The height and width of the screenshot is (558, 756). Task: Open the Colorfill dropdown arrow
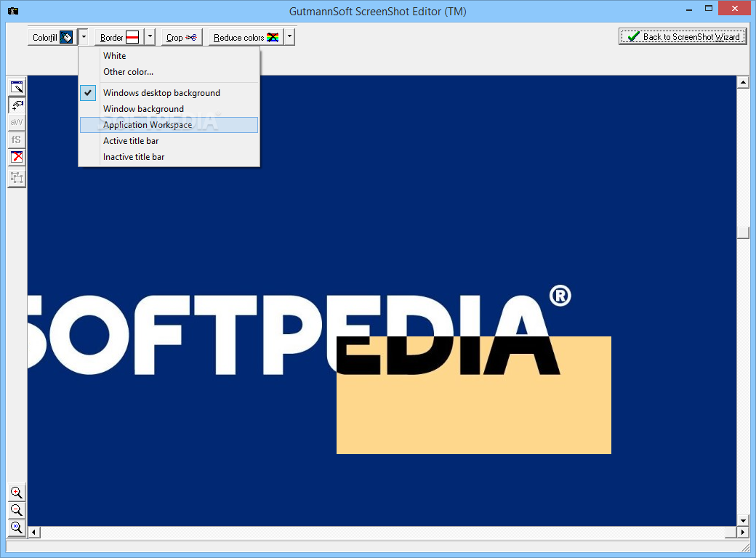click(x=84, y=37)
